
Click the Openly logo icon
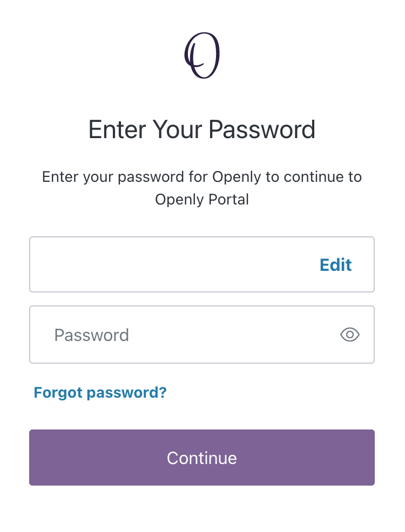[202, 56]
